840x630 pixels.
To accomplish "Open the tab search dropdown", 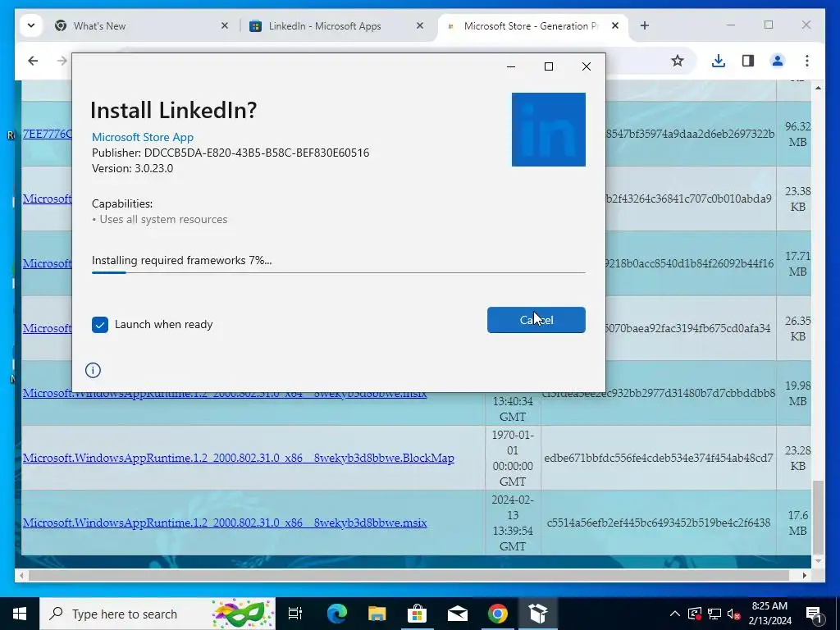I will tap(31, 25).
